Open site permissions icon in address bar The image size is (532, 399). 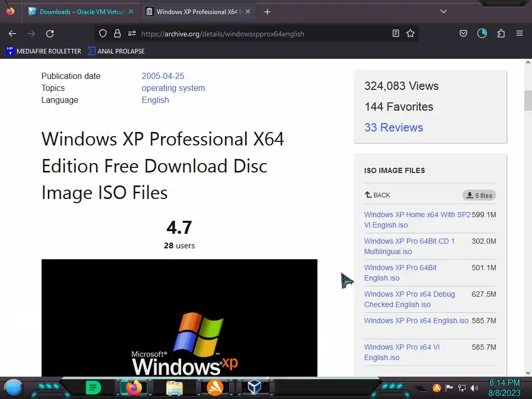point(132,33)
